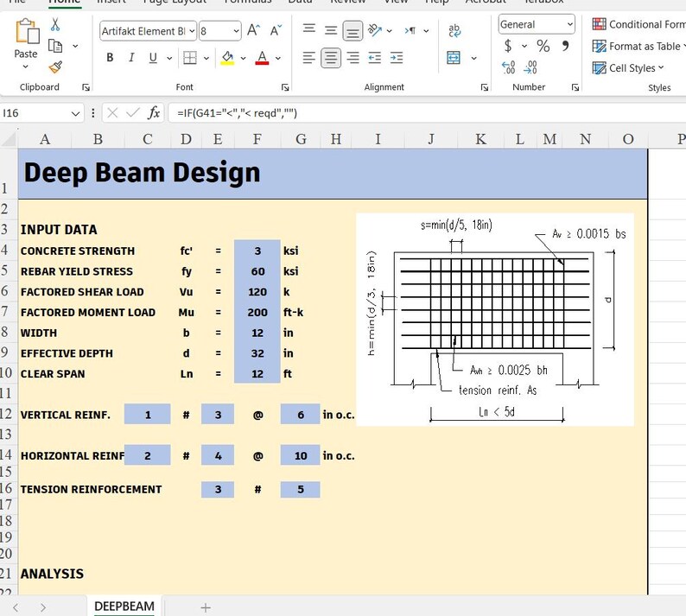
Task: Apply Accounting dollar number format
Action: 508,46
